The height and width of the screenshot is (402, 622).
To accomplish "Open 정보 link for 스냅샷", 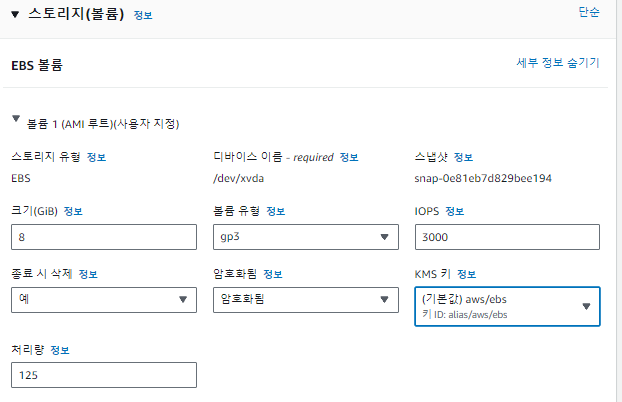I will click(463, 157).
